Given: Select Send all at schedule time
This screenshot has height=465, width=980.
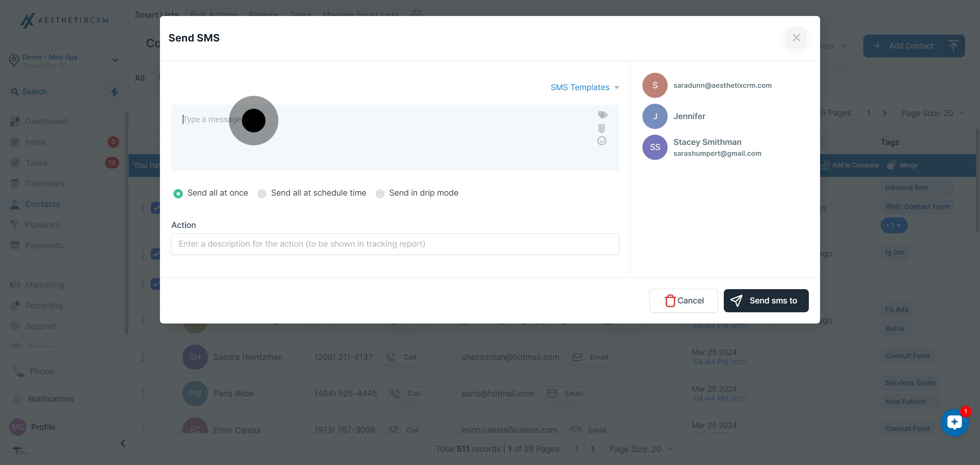Looking at the screenshot, I should point(262,194).
